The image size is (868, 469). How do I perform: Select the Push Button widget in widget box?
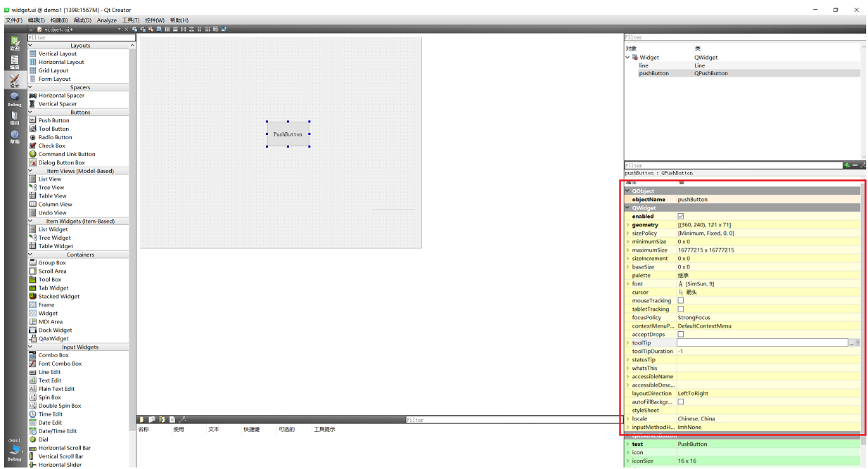point(53,120)
